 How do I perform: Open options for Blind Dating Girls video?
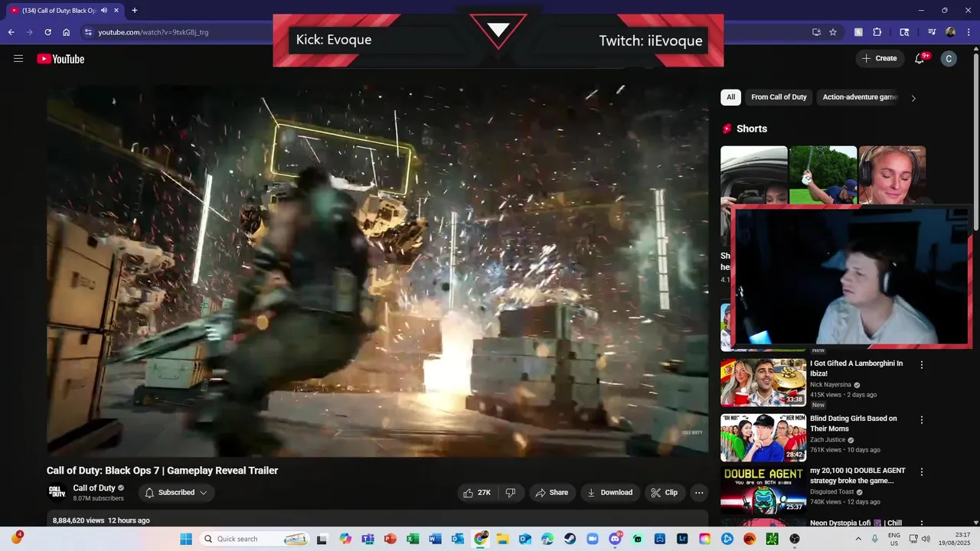point(921,420)
